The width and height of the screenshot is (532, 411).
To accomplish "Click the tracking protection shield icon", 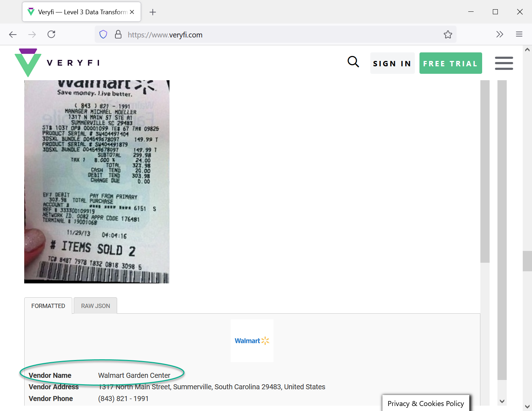I will pyautogui.click(x=103, y=35).
